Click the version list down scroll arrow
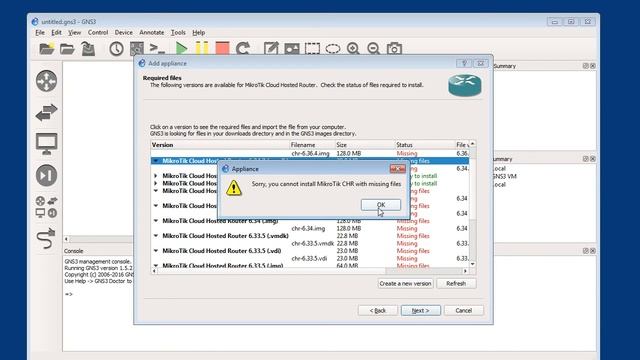 point(473,264)
